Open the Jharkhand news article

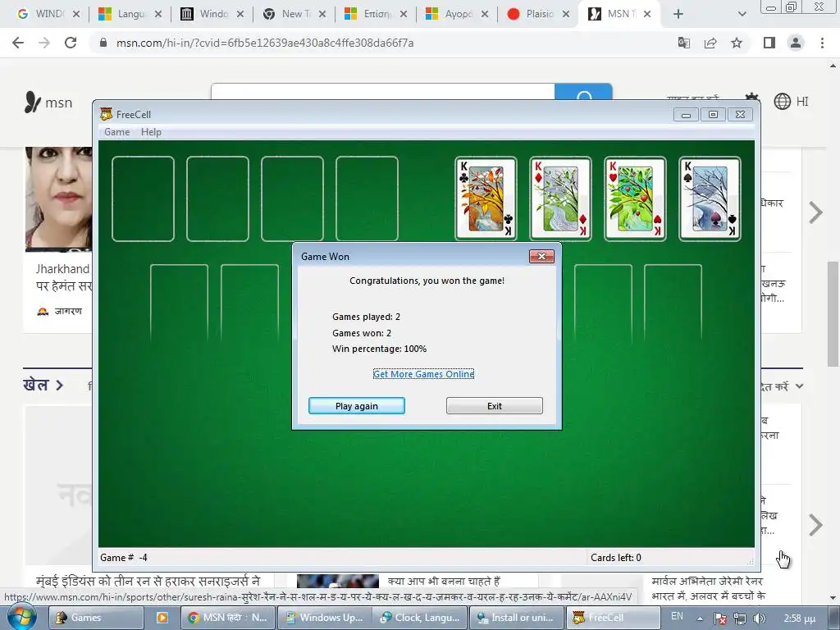tap(62, 277)
